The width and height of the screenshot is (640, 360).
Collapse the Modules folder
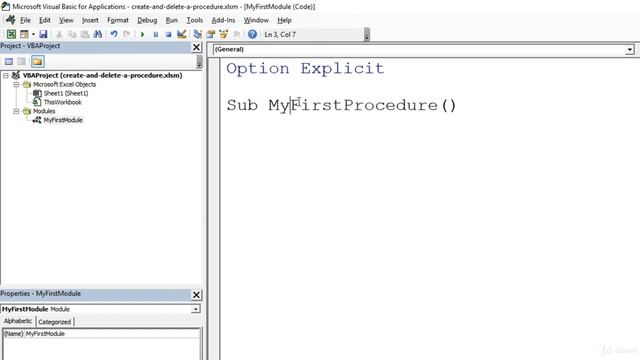[16, 111]
